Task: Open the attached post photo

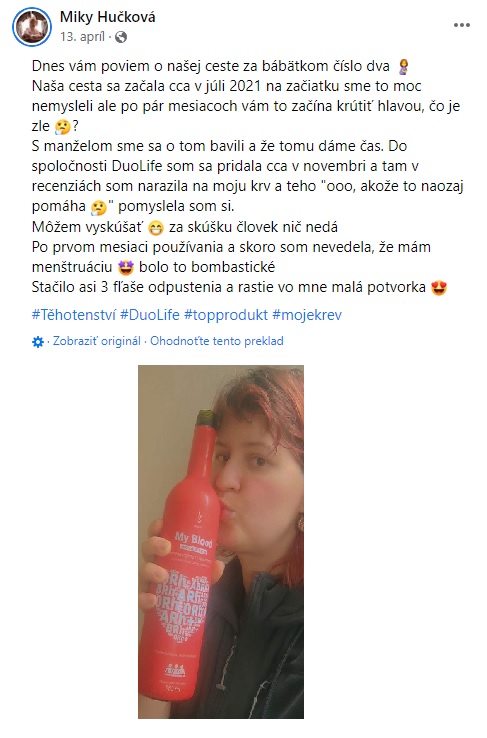Action: pyautogui.click(x=221, y=542)
